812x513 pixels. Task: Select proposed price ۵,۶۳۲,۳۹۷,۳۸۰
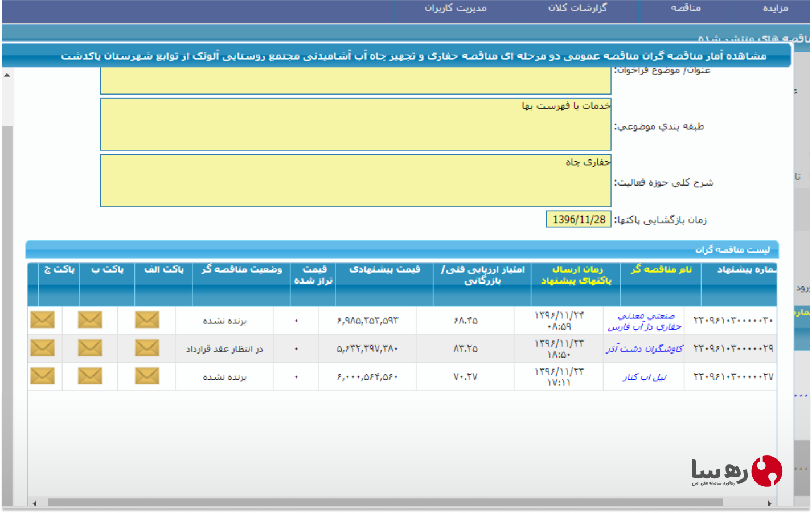tap(367, 348)
